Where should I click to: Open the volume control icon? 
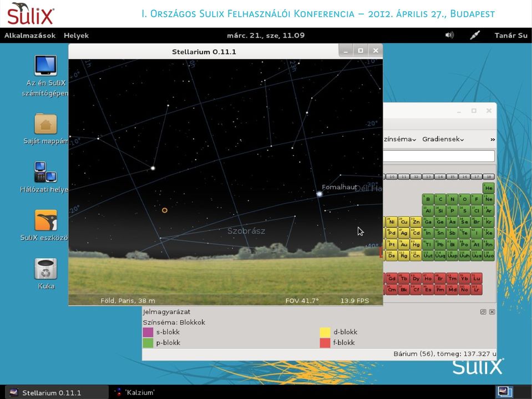[x=449, y=36]
